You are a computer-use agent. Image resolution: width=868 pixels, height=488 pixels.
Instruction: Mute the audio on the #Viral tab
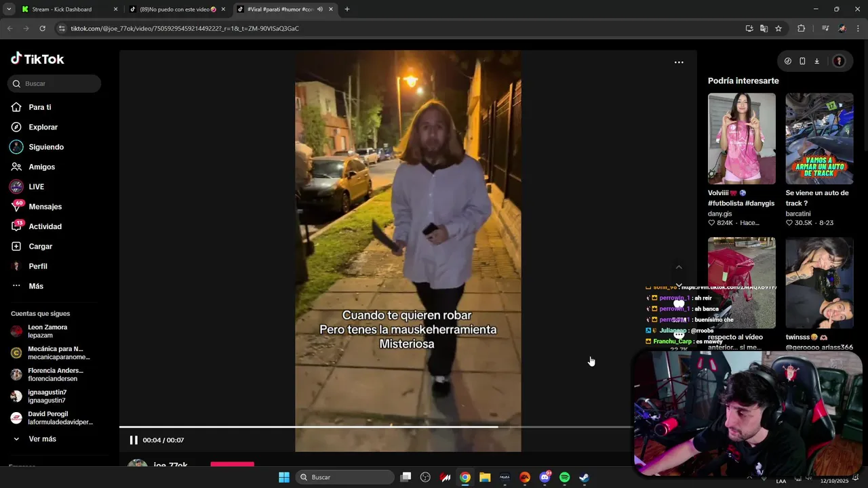click(x=319, y=9)
